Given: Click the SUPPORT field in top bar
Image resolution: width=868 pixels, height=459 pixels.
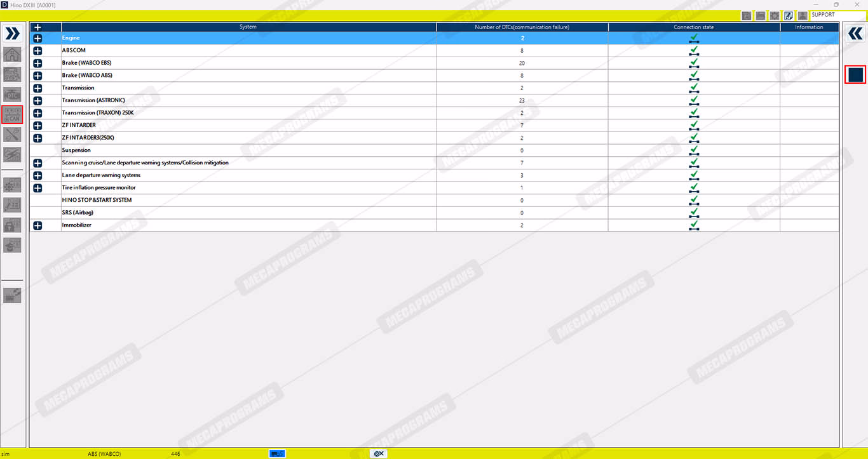Looking at the screenshot, I should 837,15.
